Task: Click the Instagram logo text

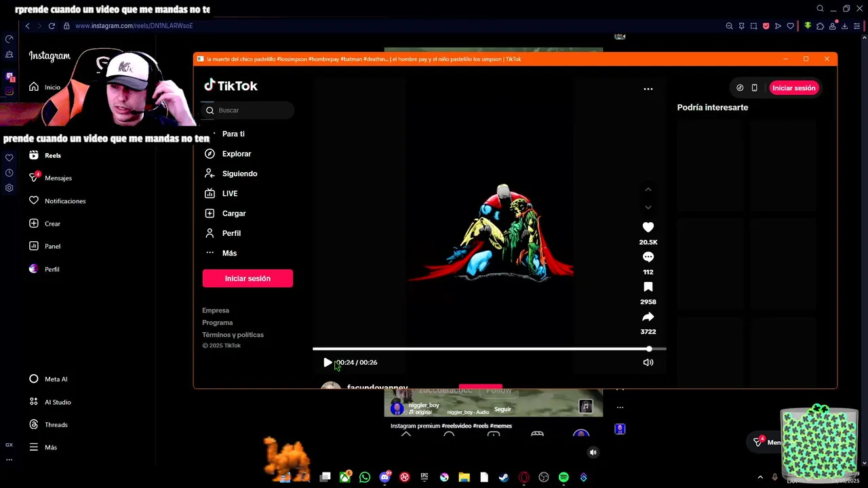Action: [x=50, y=56]
